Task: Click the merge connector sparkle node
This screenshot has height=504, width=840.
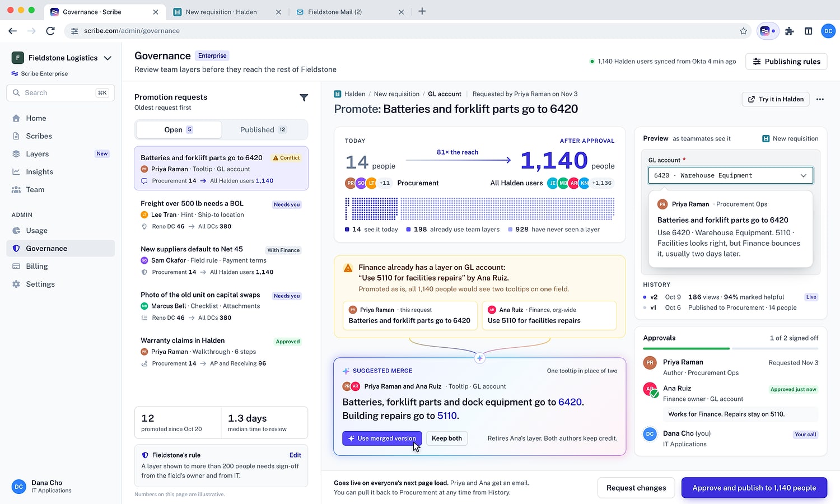Action: [480, 358]
